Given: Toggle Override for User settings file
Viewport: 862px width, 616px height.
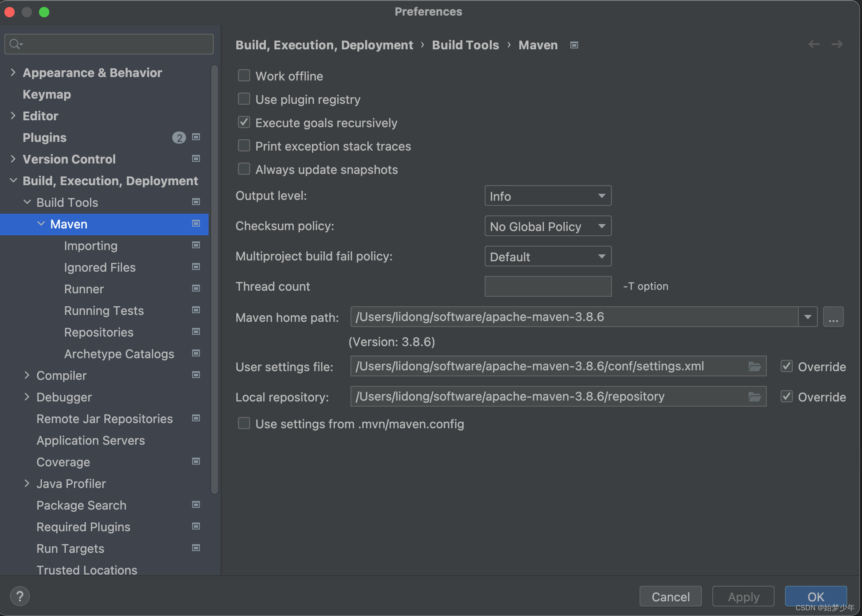Looking at the screenshot, I should click(787, 366).
